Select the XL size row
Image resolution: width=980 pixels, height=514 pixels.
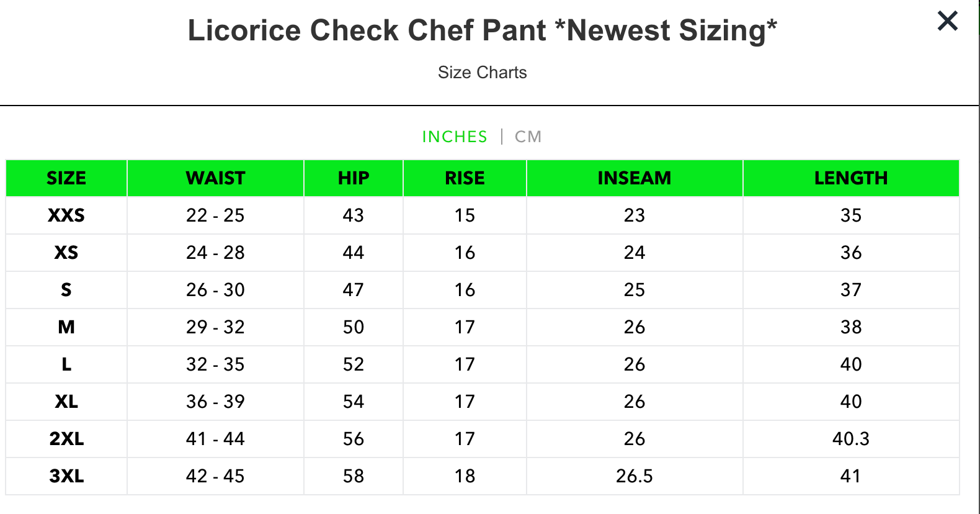point(66,402)
